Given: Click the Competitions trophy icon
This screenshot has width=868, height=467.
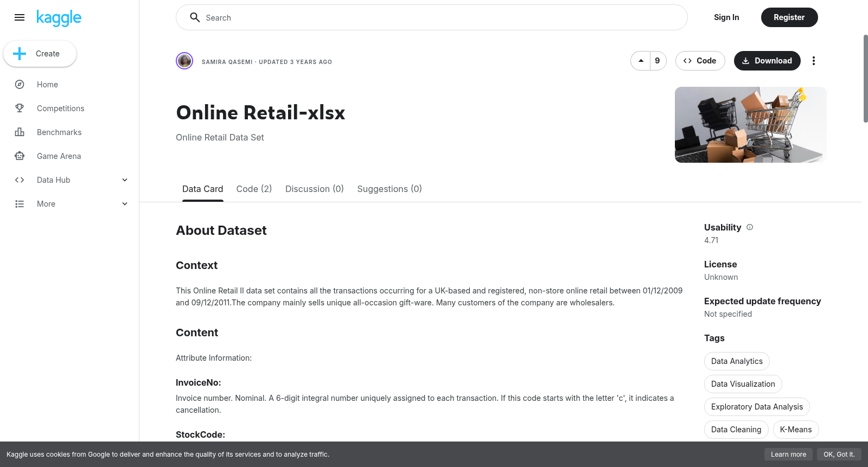Looking at the screenshot, I should coord(20,108).
